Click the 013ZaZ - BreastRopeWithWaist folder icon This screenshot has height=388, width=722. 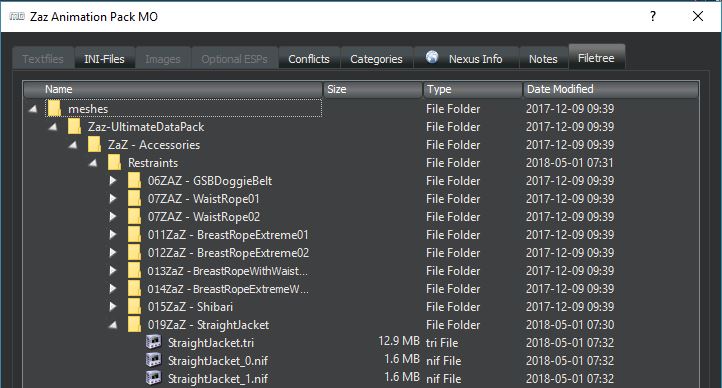pyautogui.click(x=134, y=270)
